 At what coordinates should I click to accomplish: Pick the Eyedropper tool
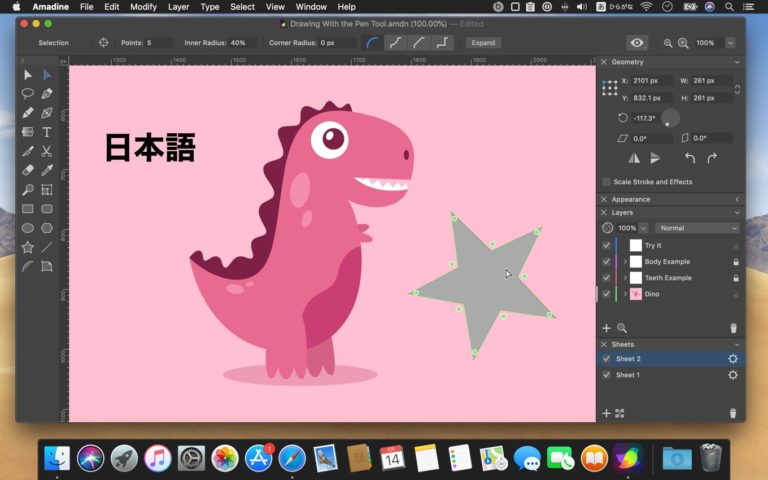tap(47, 171)
